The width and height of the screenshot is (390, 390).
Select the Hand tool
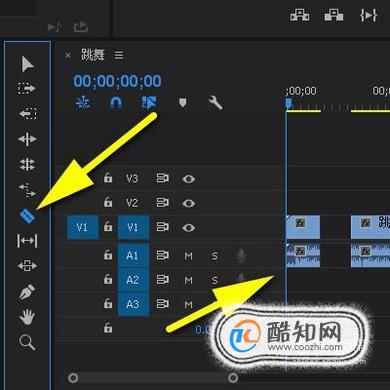[27, 317]
